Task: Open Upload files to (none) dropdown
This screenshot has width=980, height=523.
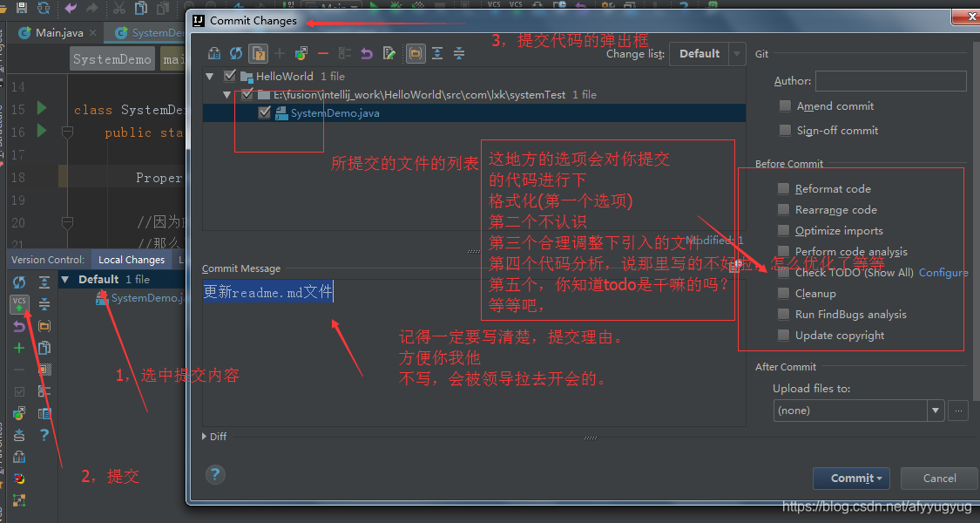Action: click(858, 411)
